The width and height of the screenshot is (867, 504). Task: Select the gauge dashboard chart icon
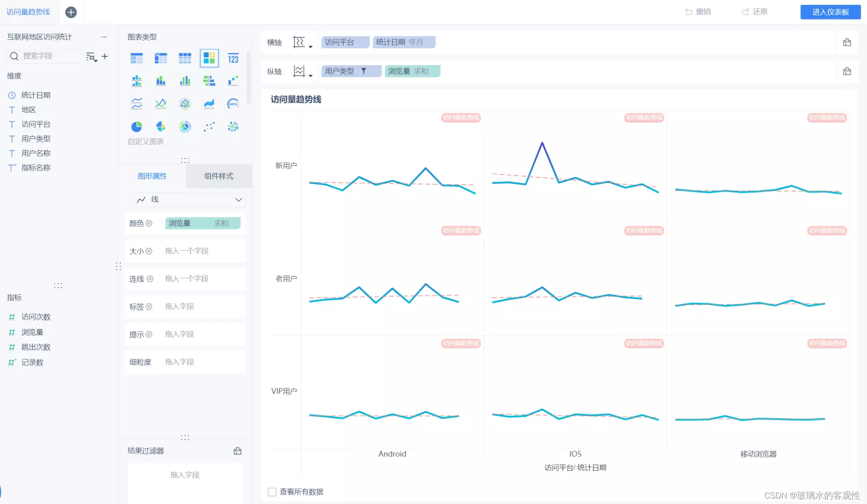point(233,104)
